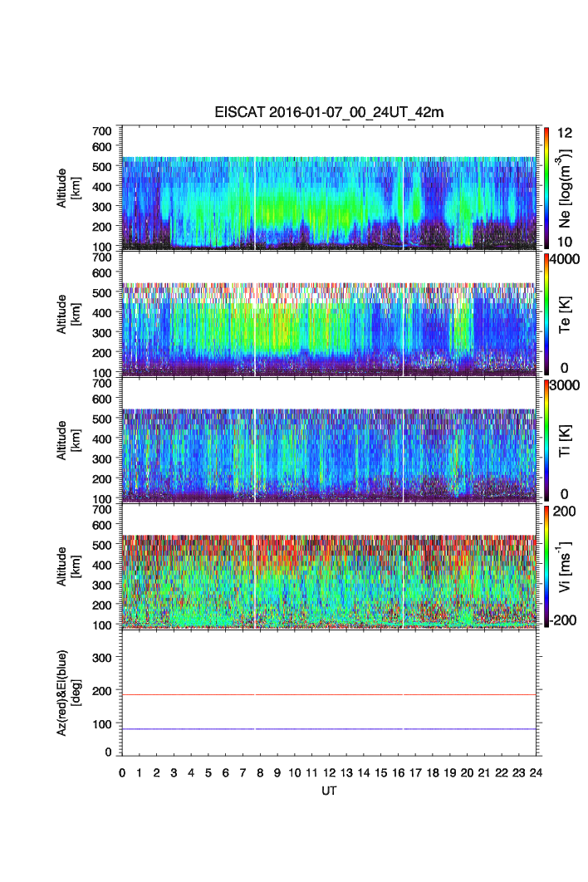Click the ion temperature Ti spectrogram panel
The image size is (588, 882).
click(329, 440)
